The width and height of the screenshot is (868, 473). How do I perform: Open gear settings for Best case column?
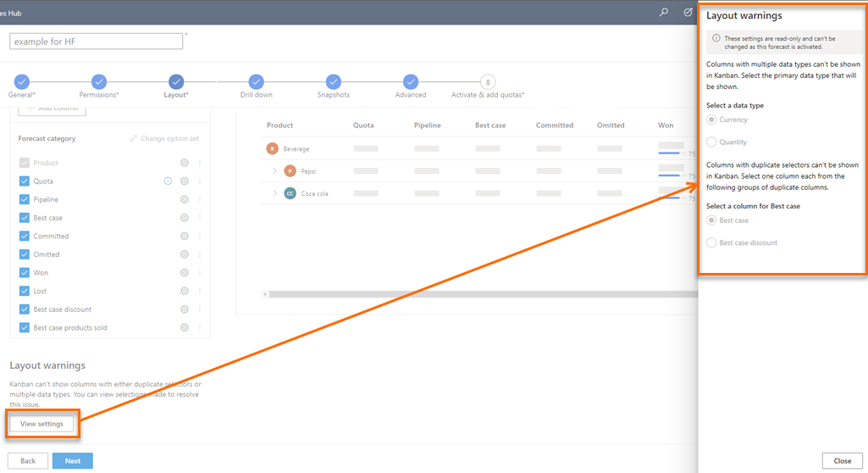tap(185, 218)
